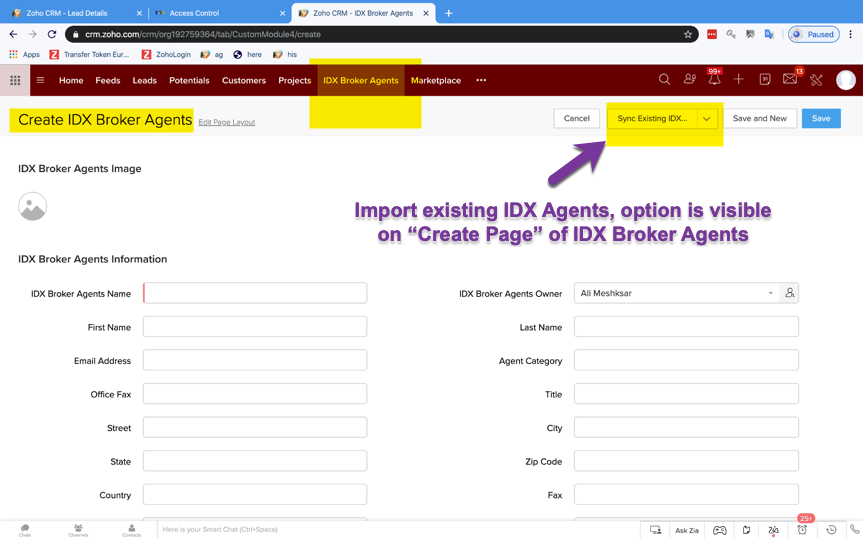The image size is (863, 538).
Task: Click the Ask Zia button
Action: [687, 530]
